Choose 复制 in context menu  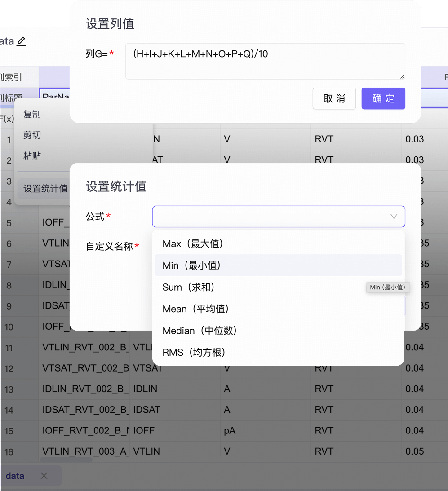pyautogui.click(x=32, y=114)
